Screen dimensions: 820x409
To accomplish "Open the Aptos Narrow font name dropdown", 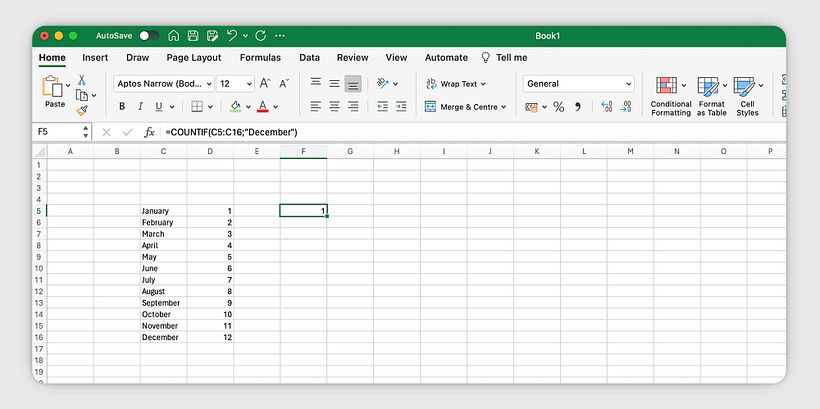I will pyautogui.click(x=164, y=84).
